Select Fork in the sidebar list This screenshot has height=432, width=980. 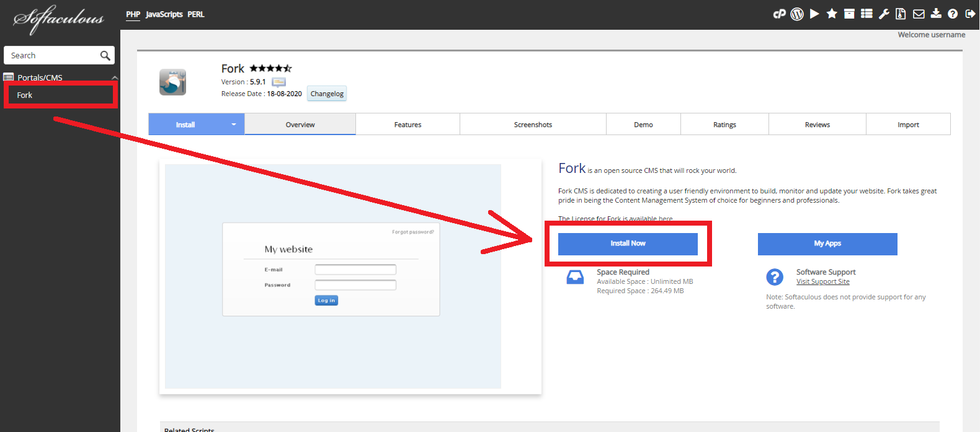tap(25, 95)
